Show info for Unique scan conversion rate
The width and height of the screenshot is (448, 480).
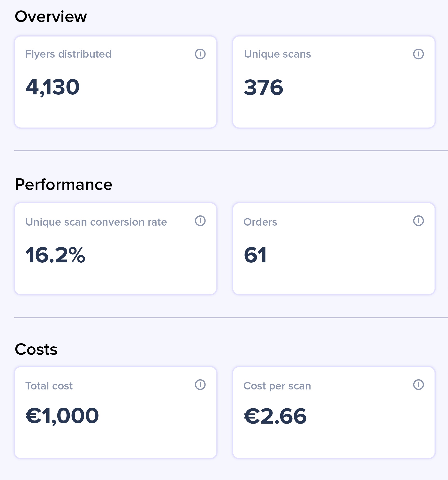200,221
